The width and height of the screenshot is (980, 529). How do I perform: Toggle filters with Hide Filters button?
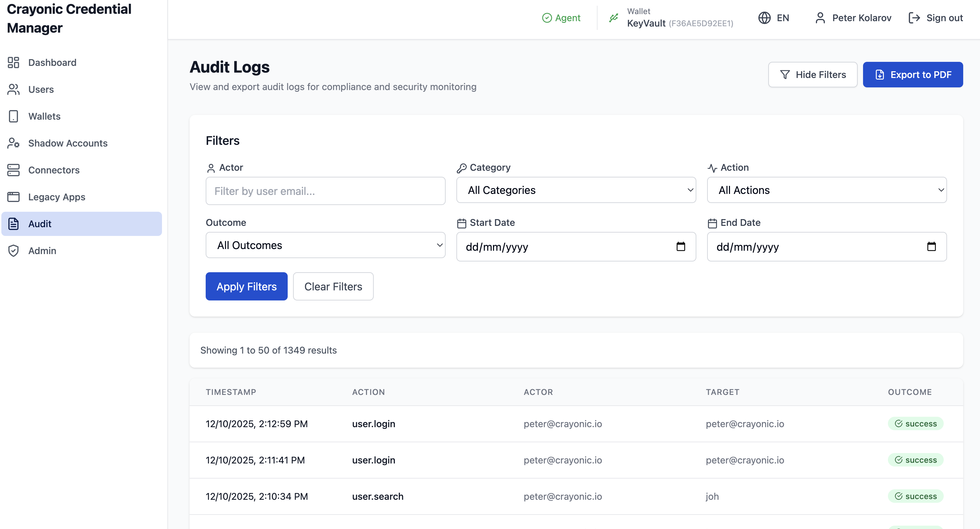pos(813,75)
